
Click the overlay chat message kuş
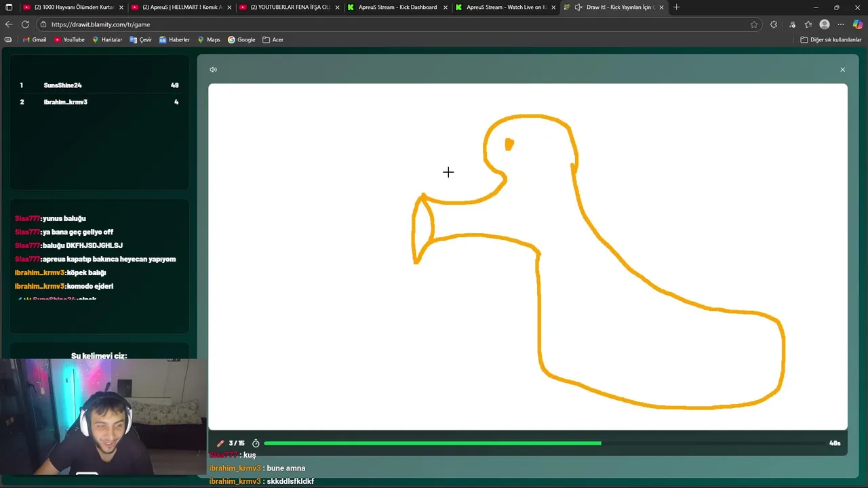click(x=250, y=455)
